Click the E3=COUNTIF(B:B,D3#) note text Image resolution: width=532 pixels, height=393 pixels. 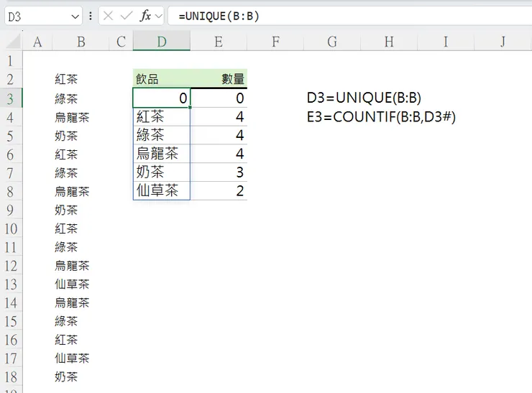pos(381,117)
